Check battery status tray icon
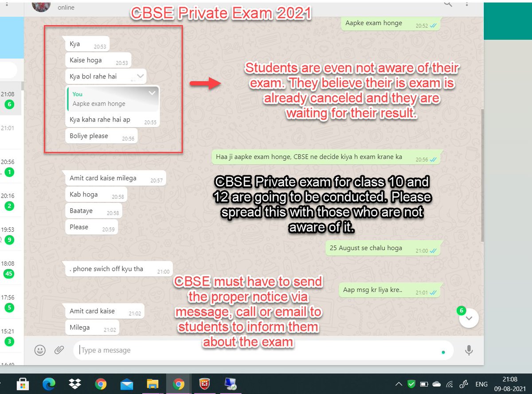This screenshot has height=394, width=532. tap(424, 384)
